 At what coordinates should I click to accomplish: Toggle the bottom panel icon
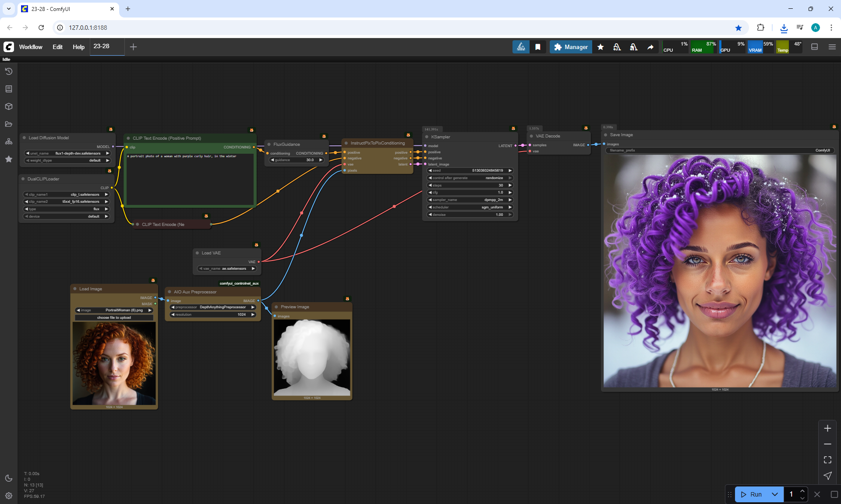click(814, 47)
